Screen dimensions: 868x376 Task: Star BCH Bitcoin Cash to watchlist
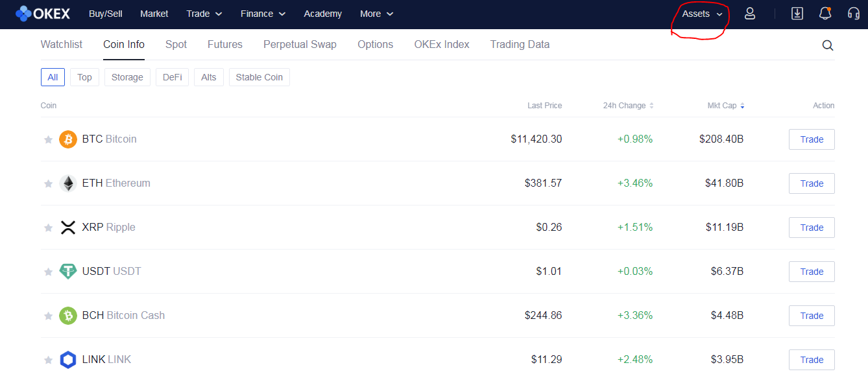click(48, 316)
